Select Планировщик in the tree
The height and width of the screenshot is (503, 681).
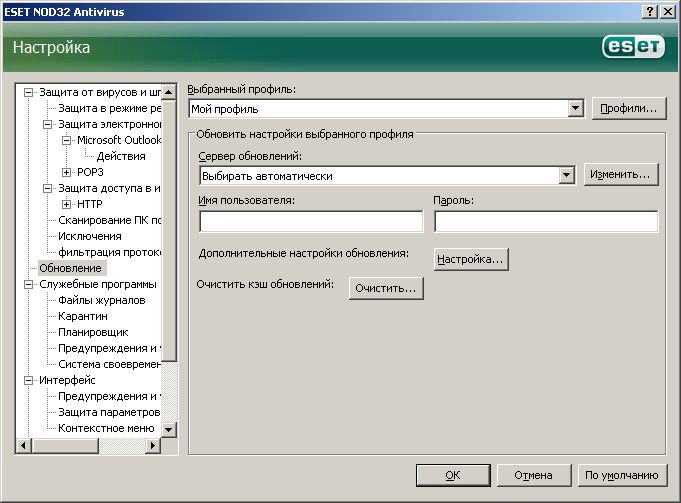[x=93, y=332]
